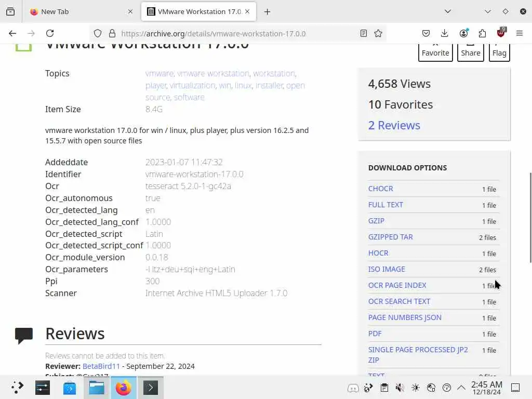The image size is (532, 399).
Task: Click the page vertical scrollbar
Action: (x=530, y=218)
